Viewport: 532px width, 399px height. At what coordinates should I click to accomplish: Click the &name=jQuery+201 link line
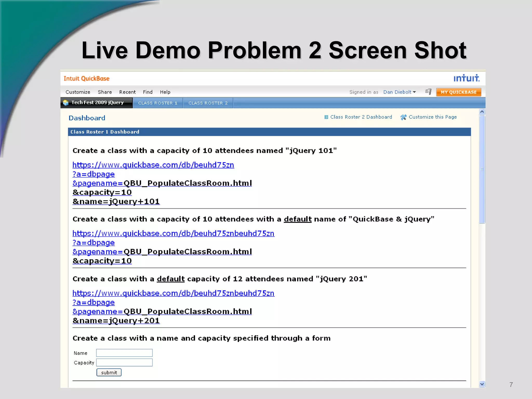point(116,321)
